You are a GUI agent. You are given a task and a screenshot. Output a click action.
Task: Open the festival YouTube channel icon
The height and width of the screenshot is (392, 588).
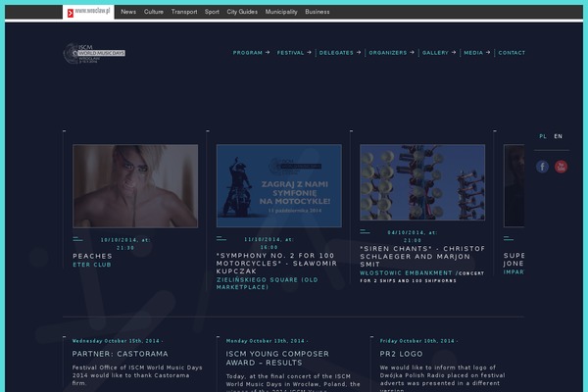561,167
